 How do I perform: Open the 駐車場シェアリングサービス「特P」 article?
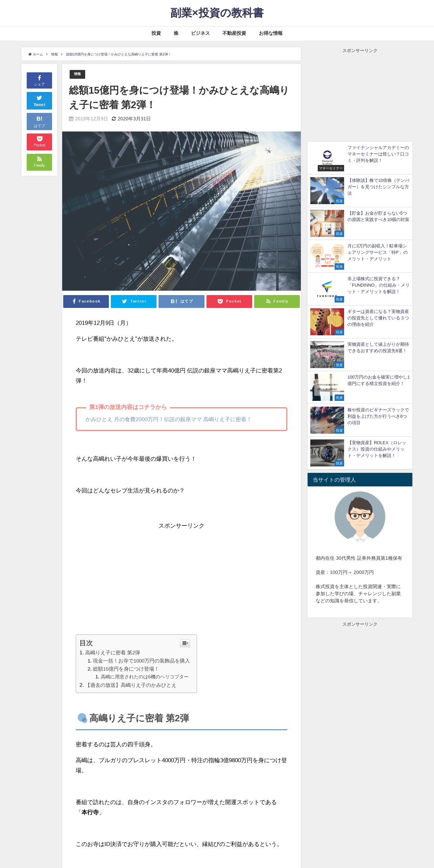[378, 252]
